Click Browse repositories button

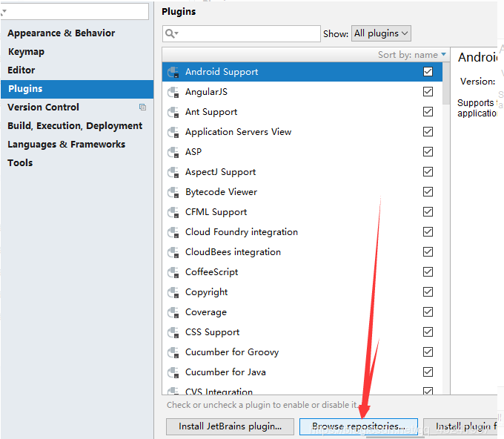(359, 426)
